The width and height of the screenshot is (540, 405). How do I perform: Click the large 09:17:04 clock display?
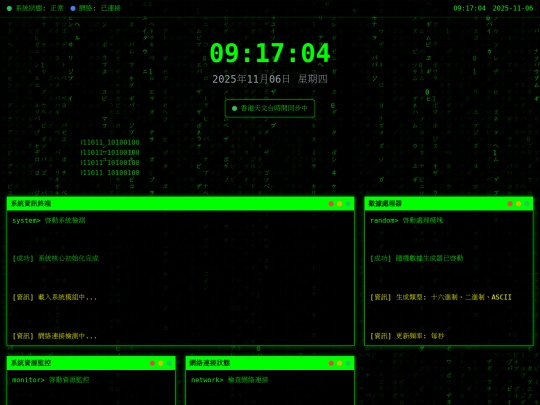point(270,53)
